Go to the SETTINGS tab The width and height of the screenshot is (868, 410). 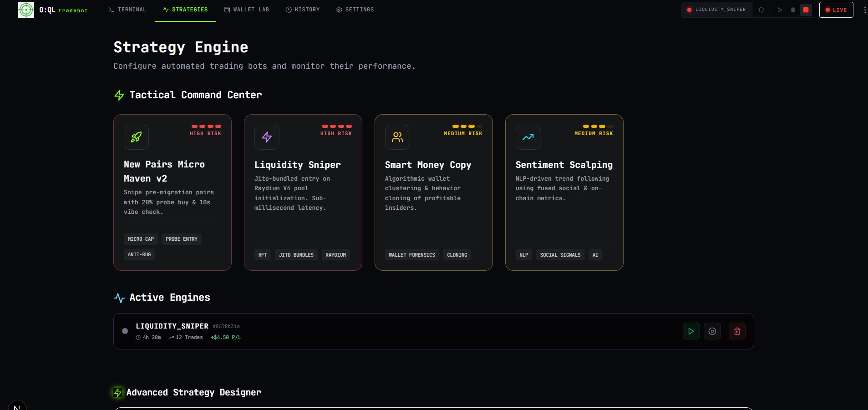tap(355, 10)
